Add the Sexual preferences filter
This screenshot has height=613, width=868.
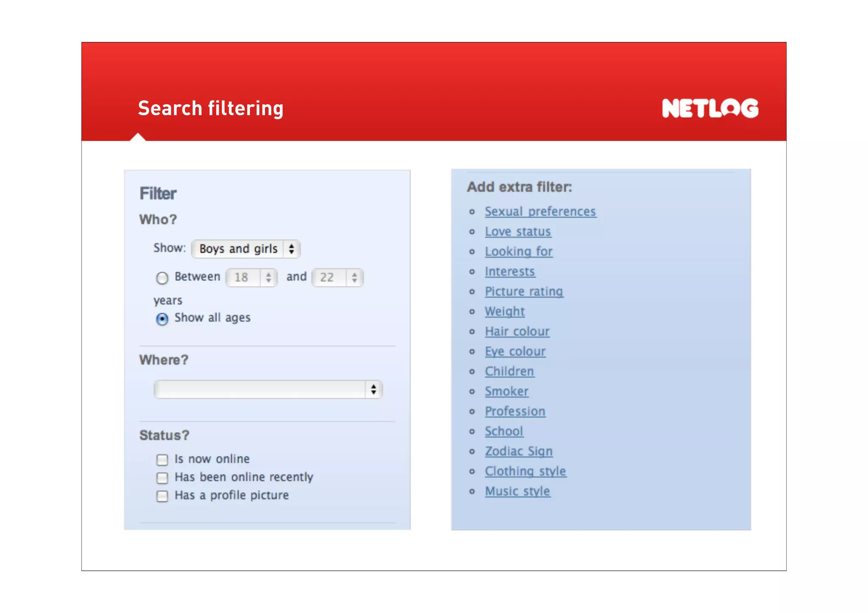pyautogui.click(x=540, y=211)
